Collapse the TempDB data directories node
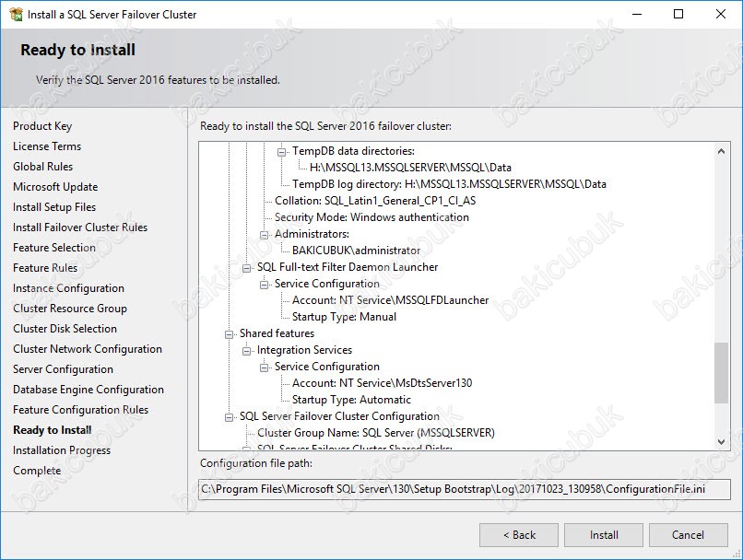This screenshot has height=560, width=743. [281, 152]
